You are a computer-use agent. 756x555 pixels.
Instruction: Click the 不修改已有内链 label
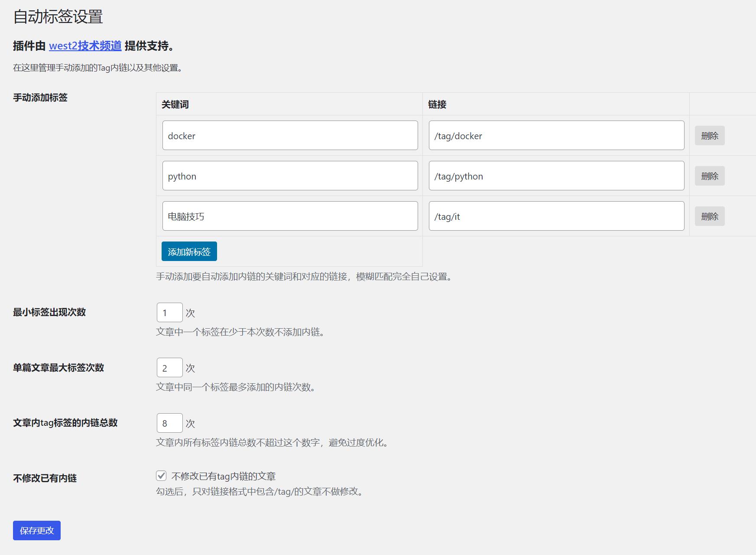pyautogui.click(x=45, y=478)
